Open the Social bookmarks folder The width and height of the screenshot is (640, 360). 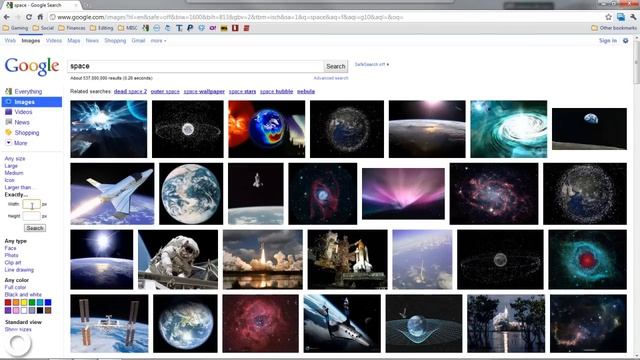point(43,28)
